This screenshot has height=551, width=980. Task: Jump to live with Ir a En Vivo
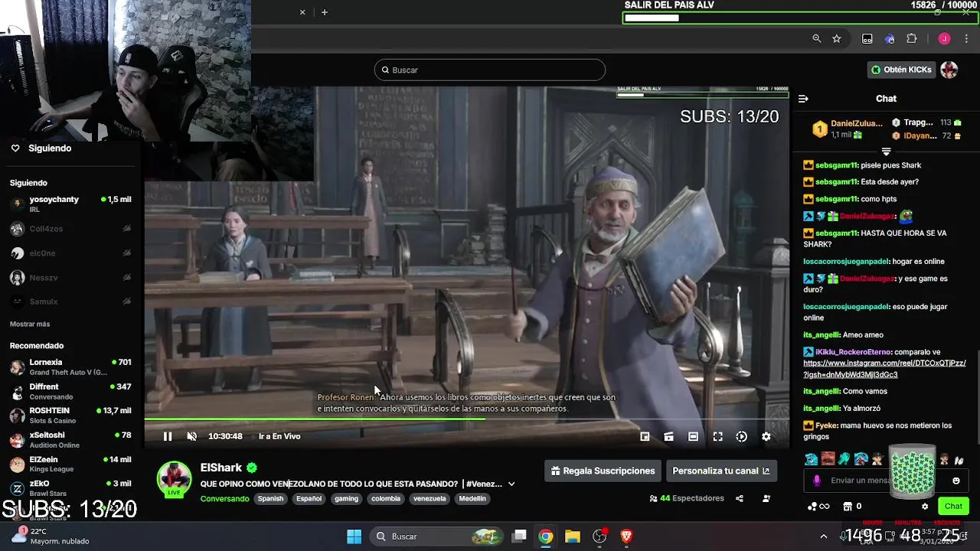(279, 436)
